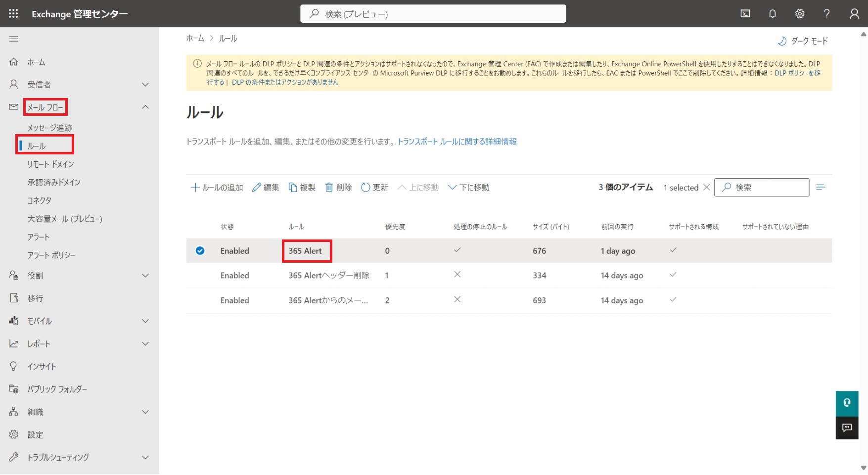
Task: Click 下に移動 to move rule down
Action: (x=468, y=188)
